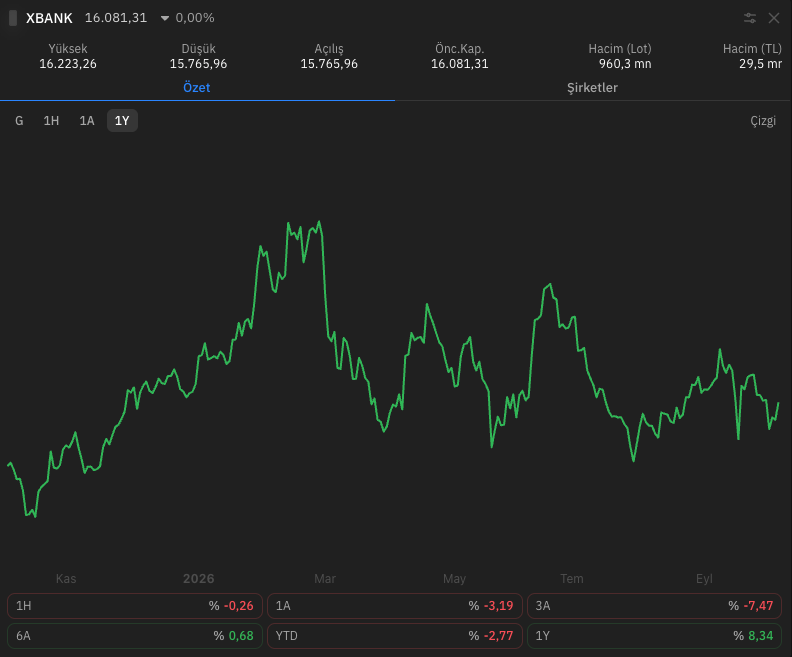Click the XBANK symbol name
The height and width of the screenshot is (657, 792).
[x=49, y=18]
